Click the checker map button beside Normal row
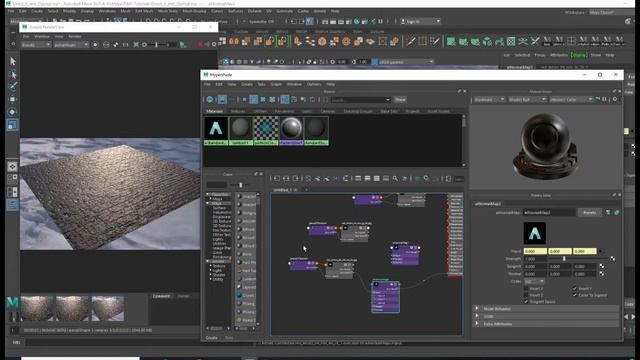This screenshot has height=360, width=640. [602, 274]
